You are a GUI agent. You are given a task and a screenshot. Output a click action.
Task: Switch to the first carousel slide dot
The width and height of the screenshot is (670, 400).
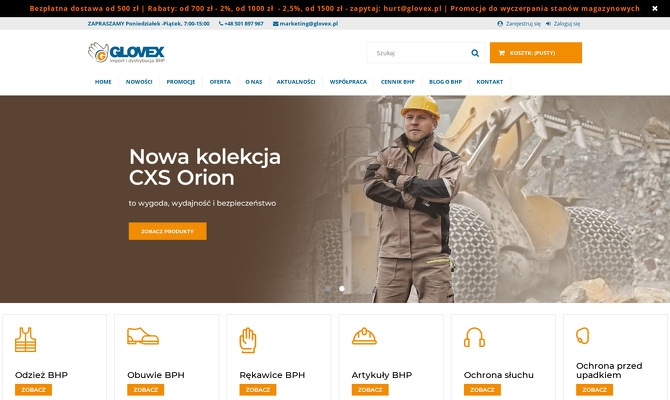click(x=328, y=288)
